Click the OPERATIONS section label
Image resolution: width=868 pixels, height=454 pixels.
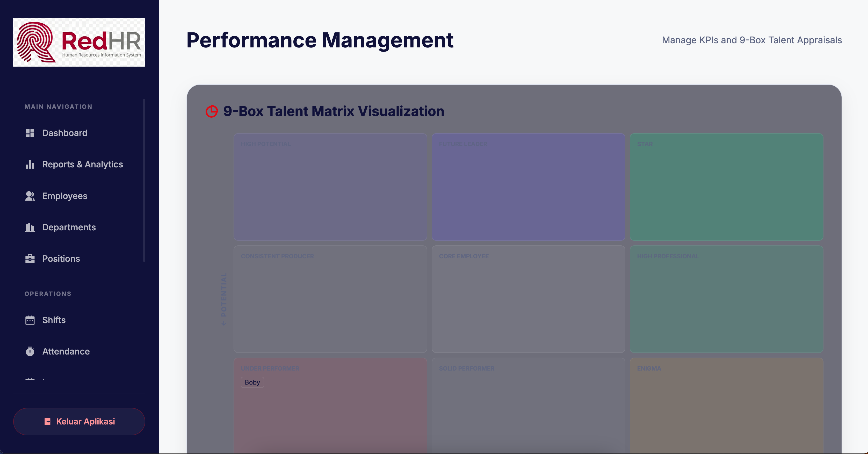[x=48, y=294]
